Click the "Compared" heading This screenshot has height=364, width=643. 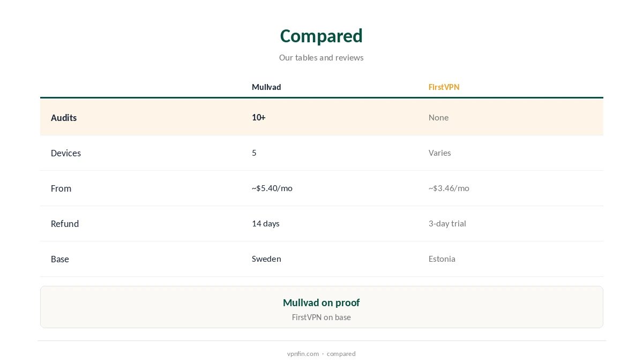[322, 36]
